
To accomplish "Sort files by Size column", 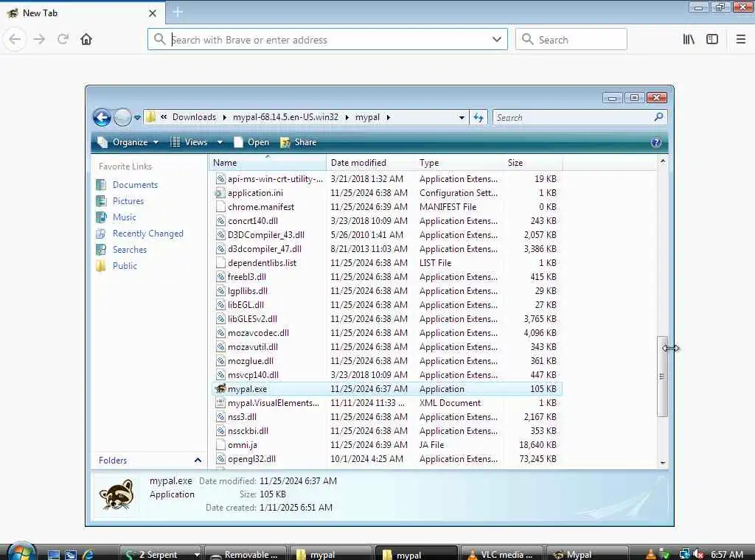I will click(532, 163).
